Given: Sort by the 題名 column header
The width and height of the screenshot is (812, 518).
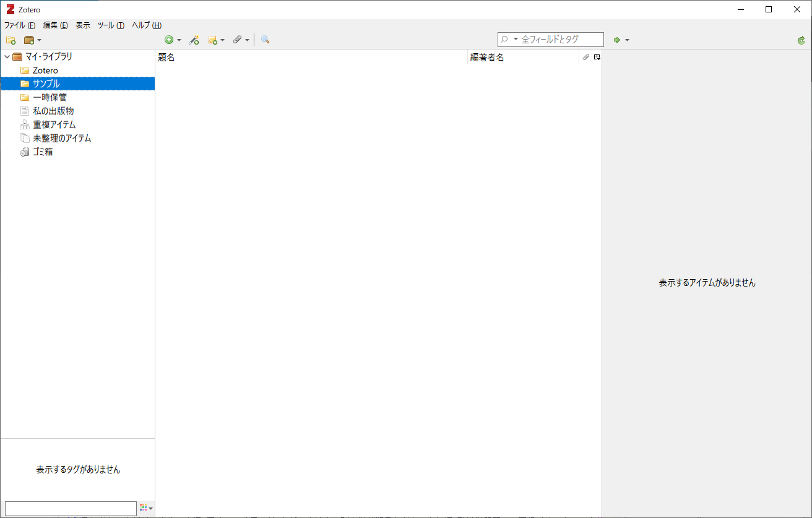Looking at the screenshot, I should 311,57.
